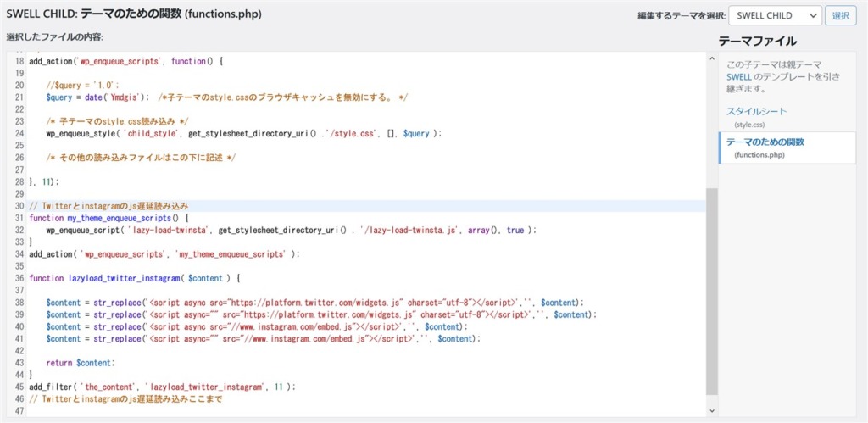Image resolution: width=868 pixels, height=423 pixels.
Task: Click line 41 instagram async="" str_replace
Action: click(x=264, y=338)
